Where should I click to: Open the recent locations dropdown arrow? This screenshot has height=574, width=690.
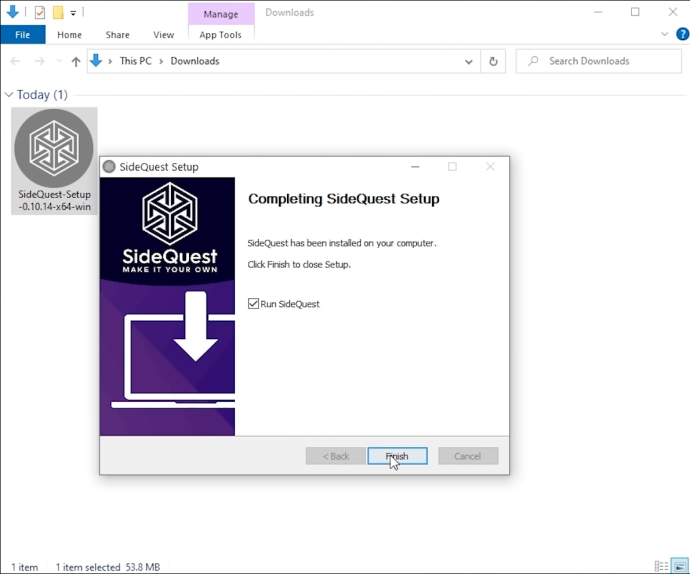click(59, 61)
